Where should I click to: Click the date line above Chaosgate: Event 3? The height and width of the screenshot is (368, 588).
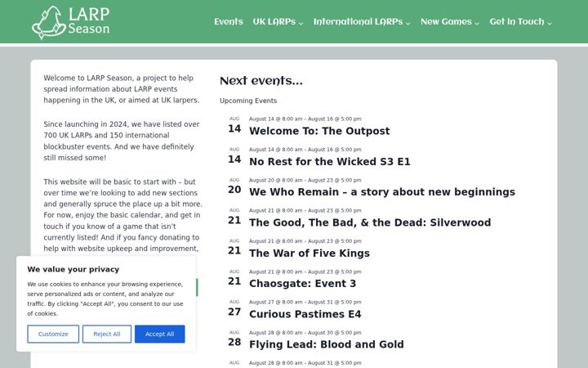point(305,272)
